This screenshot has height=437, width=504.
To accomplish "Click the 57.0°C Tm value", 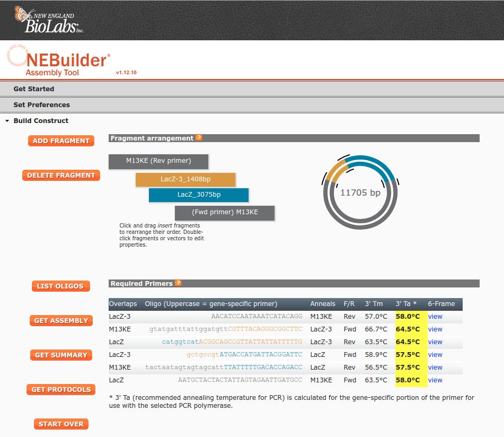I will [x=376, y=317].
